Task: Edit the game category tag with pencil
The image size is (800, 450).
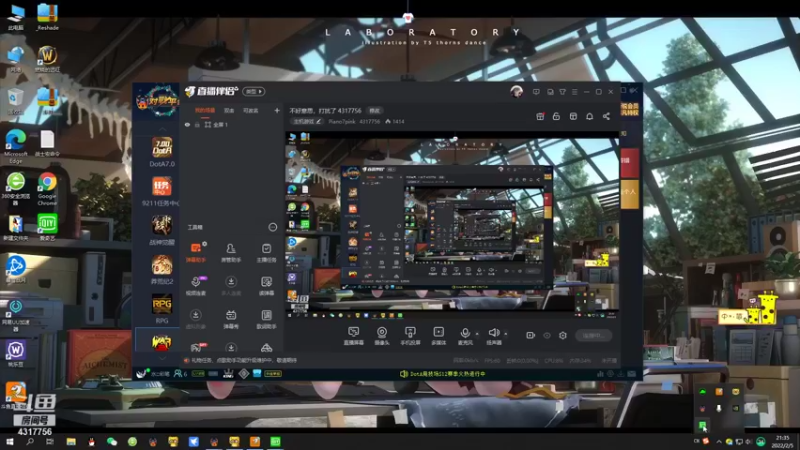Action: coord(307,121)
